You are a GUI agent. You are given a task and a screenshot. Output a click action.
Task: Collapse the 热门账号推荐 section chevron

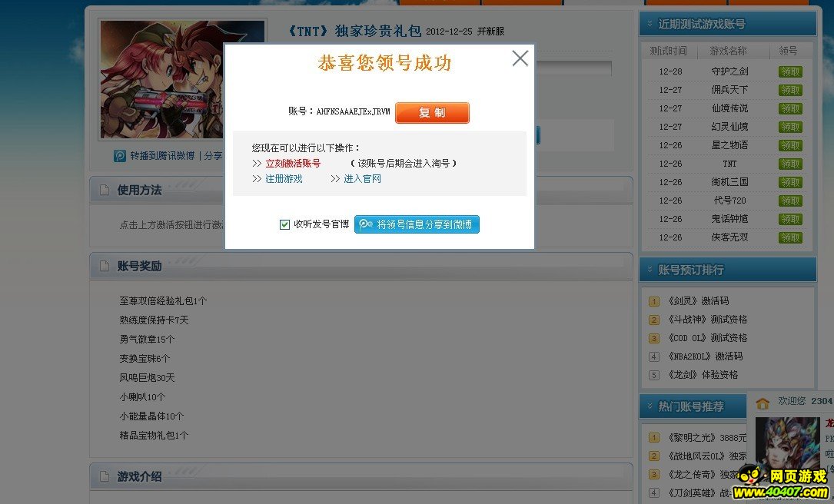pos(650,406)
